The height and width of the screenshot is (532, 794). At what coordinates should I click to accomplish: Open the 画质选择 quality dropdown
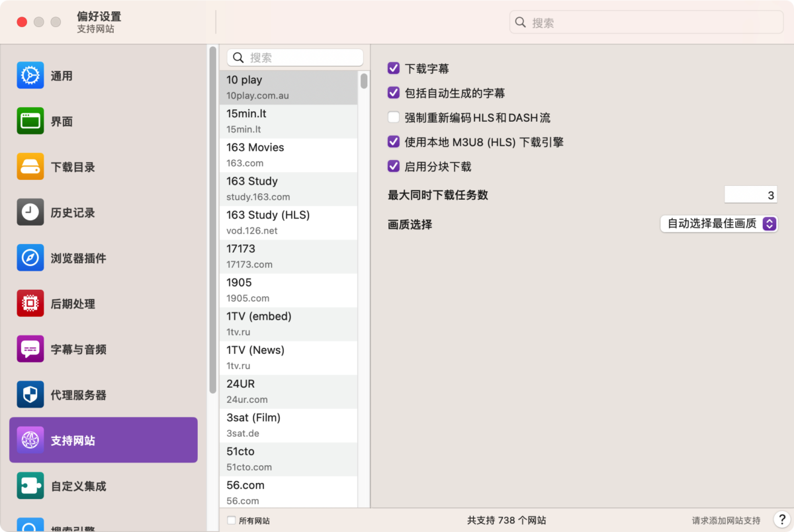click(719, 224)
